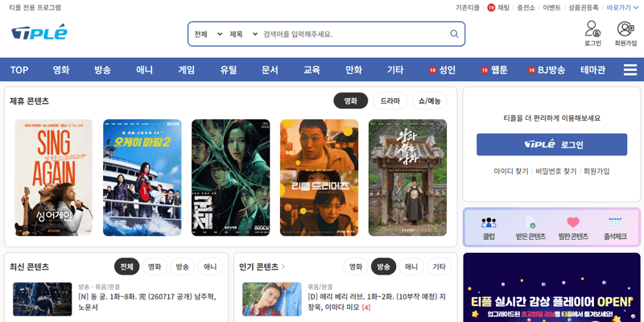Open the 테마관 navigation menu

tap(592, 70)
